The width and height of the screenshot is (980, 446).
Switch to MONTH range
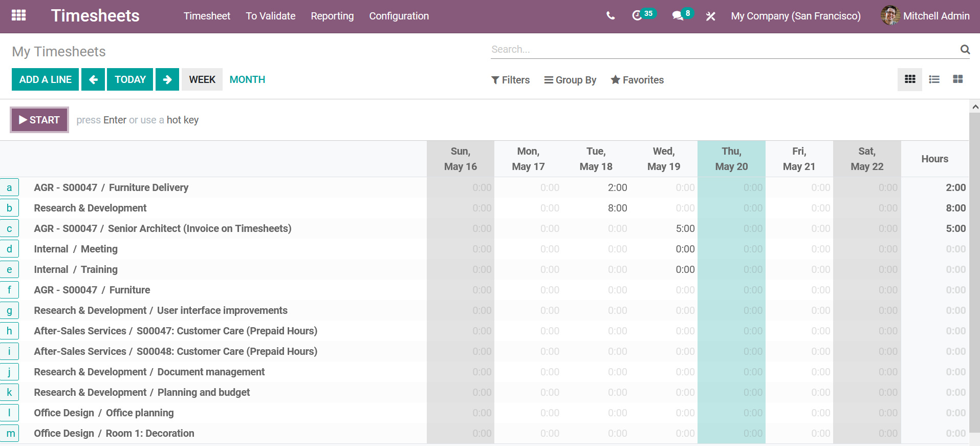[247, 79]
